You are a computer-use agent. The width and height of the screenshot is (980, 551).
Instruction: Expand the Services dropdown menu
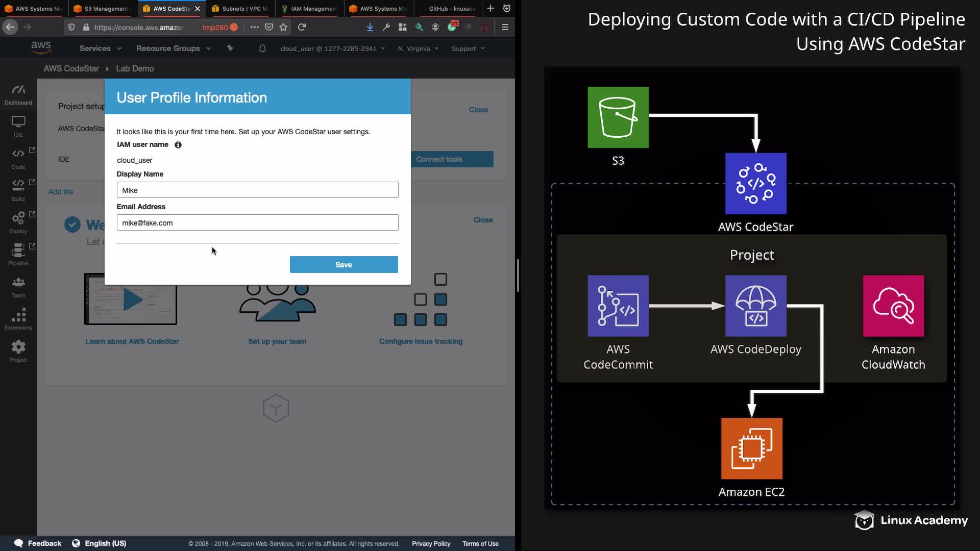(100, 48)
